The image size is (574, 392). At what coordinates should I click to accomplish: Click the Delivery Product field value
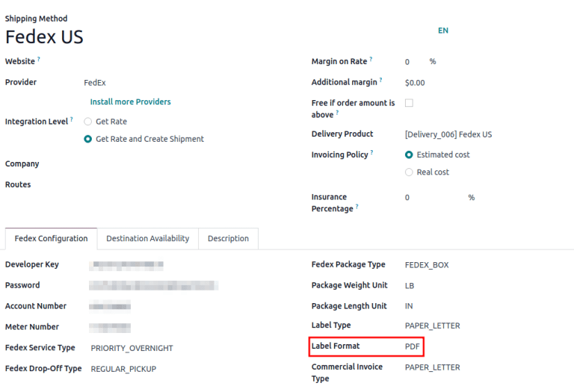[448, 134]
